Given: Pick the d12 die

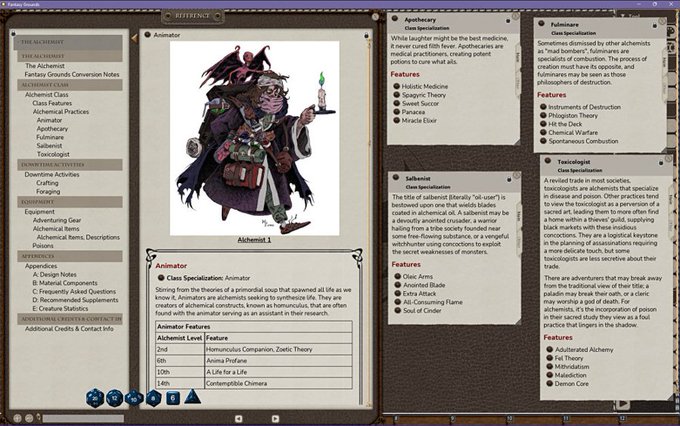Looking at the screenshot, I should point(114,398).
